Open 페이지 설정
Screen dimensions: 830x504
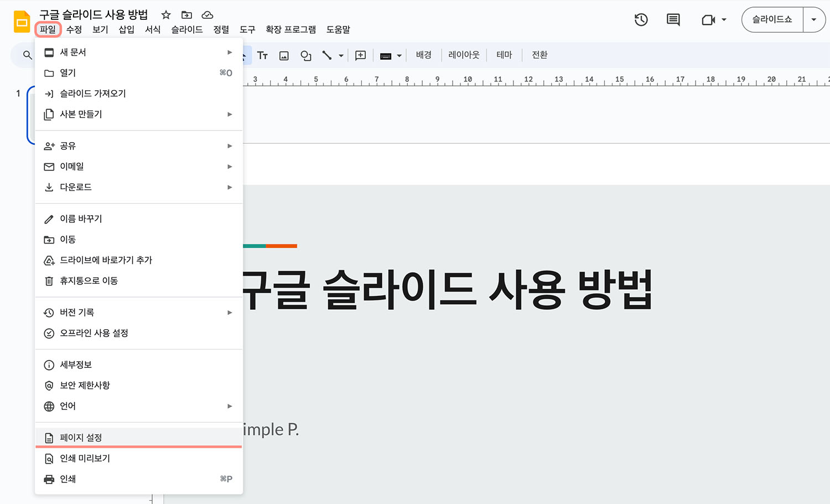(x=139, y=438)
